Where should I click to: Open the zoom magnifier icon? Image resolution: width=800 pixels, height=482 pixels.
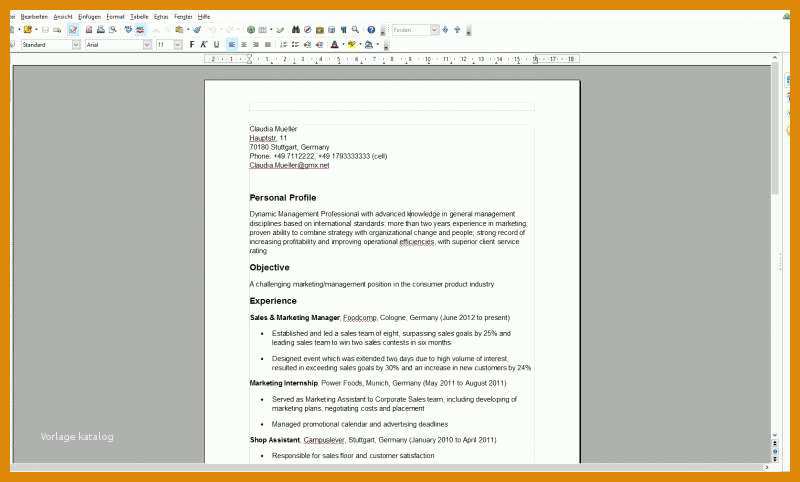coord(356,30)
